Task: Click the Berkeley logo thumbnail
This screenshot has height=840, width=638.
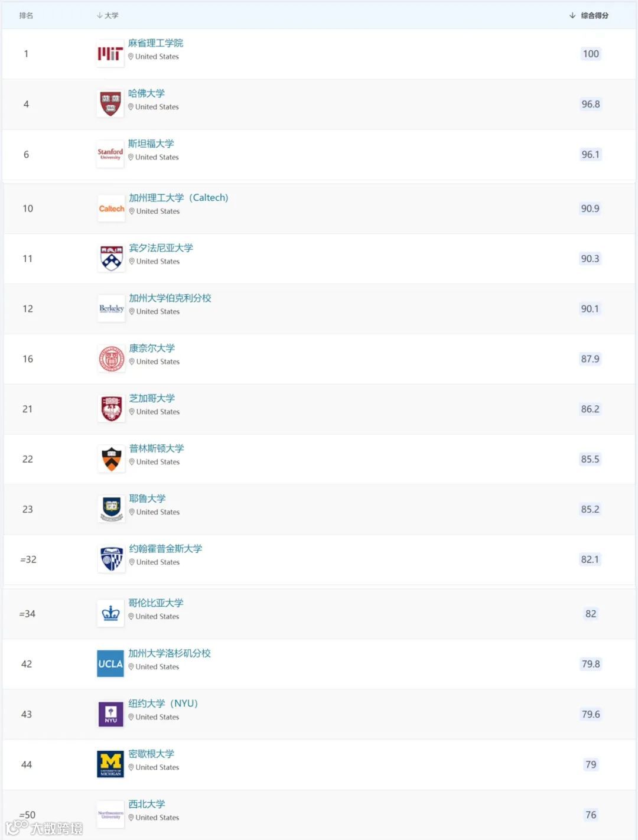Action: click(111, 309)
